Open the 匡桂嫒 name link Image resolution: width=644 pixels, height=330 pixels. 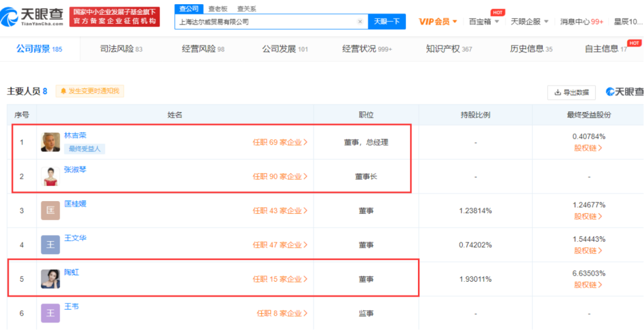click(x=75, y=204)
